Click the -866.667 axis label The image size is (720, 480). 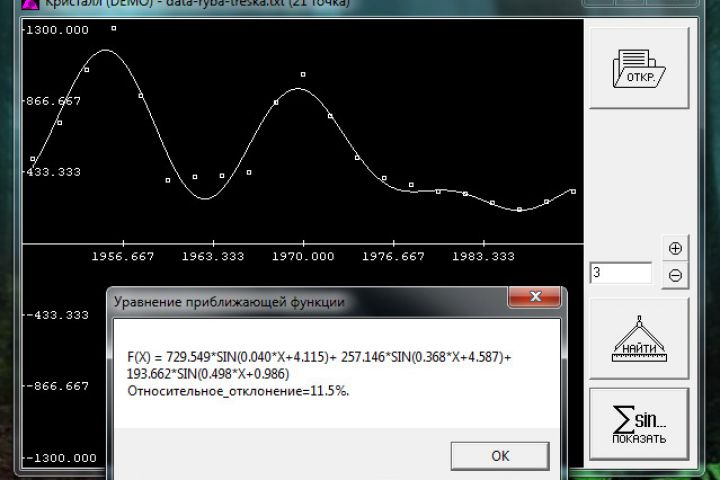pyautogui.click(x=56, y=386)
